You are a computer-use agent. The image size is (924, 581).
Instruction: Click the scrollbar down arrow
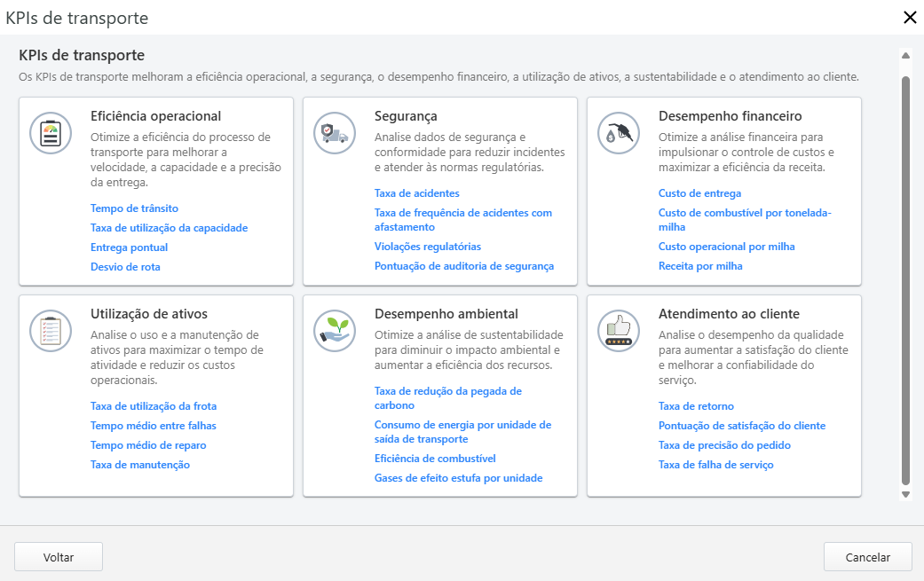905,494
